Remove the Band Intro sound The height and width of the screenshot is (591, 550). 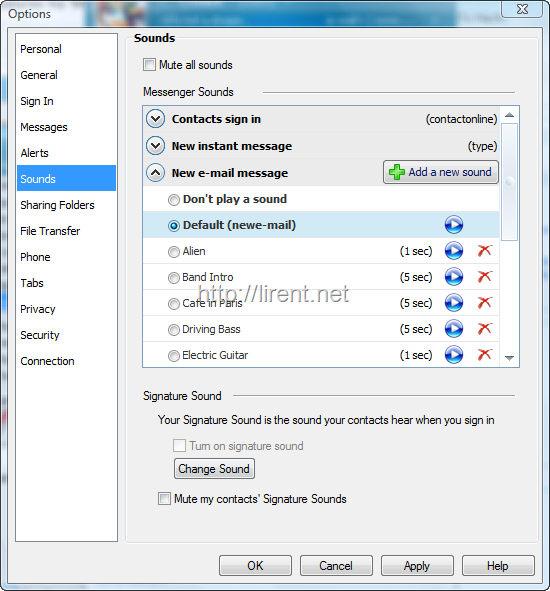point(484,277)
